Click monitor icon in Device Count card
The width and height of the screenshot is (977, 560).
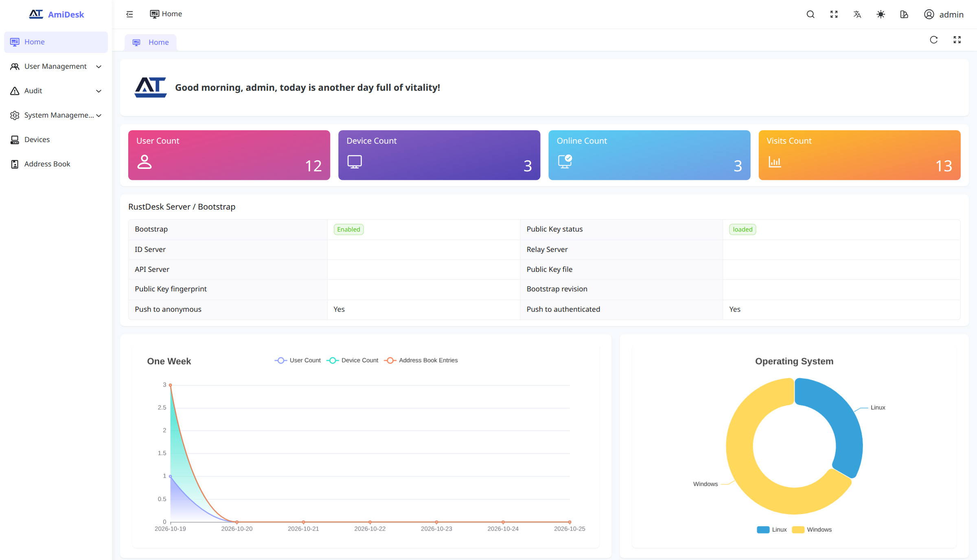(x=355, y=162)
